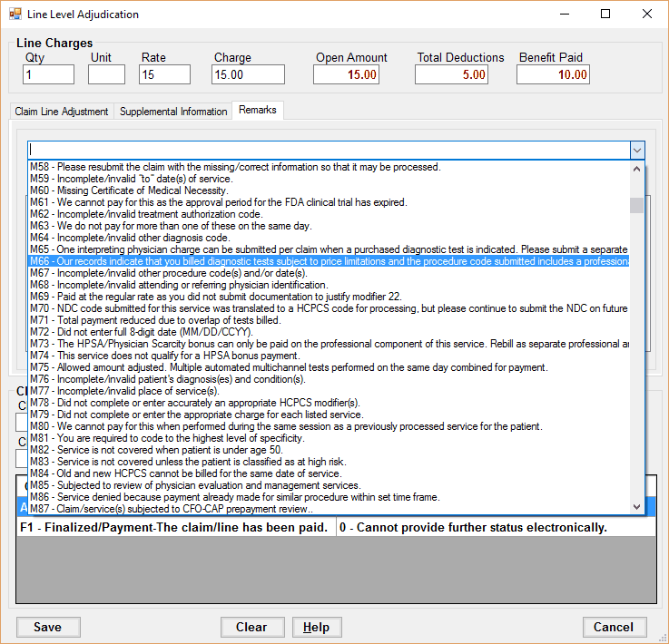Screen dimensions: 669x644
Task: Focus the Unit text box
Action: click(106, 74)
